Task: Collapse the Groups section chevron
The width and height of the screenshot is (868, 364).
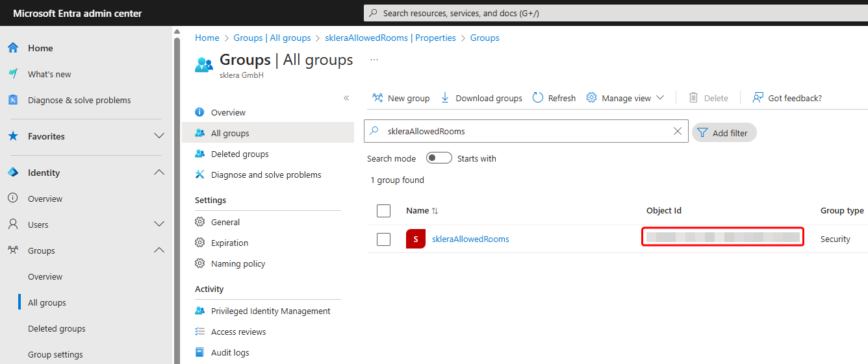Action: point(159,250)
